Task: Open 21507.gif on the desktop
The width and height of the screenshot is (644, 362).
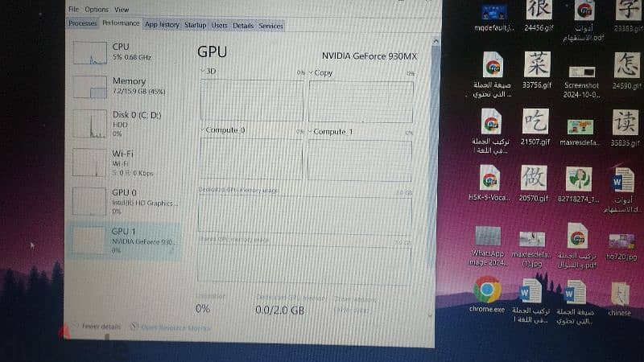Action: [x=535, y=127]
